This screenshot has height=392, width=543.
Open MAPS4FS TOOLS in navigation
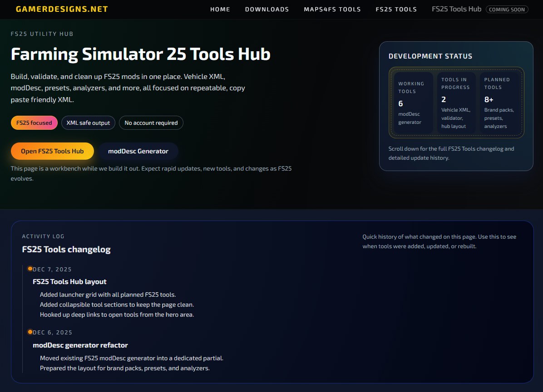pyautogui.click(x=332, y=10)
